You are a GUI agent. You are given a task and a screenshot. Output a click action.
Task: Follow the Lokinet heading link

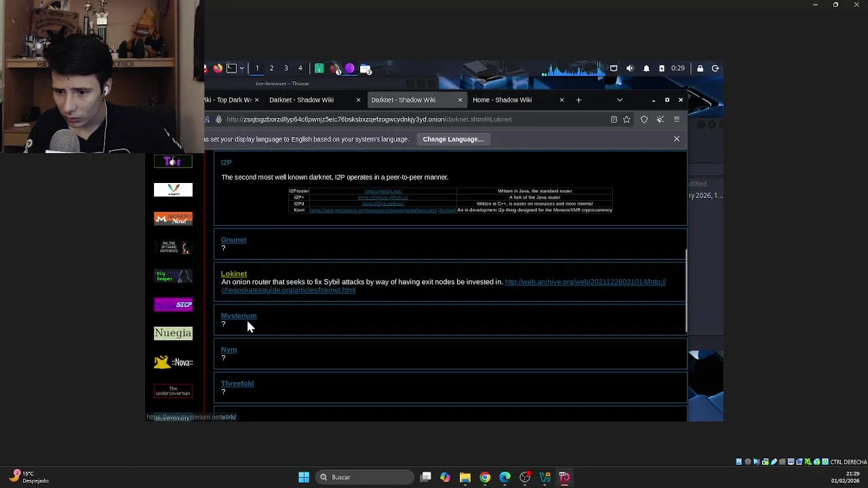234,274
